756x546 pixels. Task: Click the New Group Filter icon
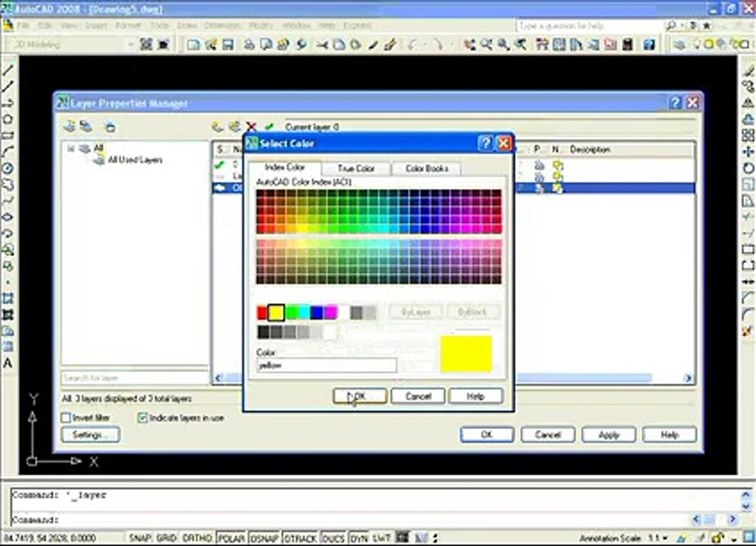point(86,127)
